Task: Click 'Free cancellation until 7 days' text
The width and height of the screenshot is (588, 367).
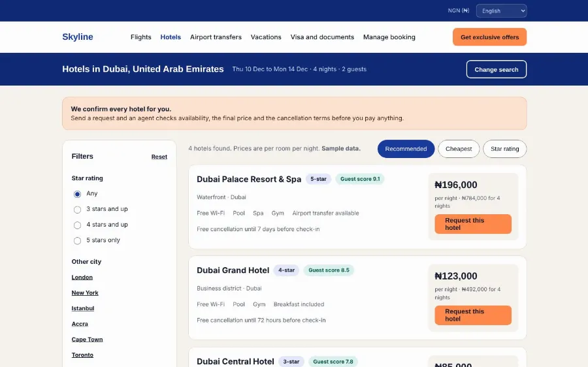Action: point(258,229)
